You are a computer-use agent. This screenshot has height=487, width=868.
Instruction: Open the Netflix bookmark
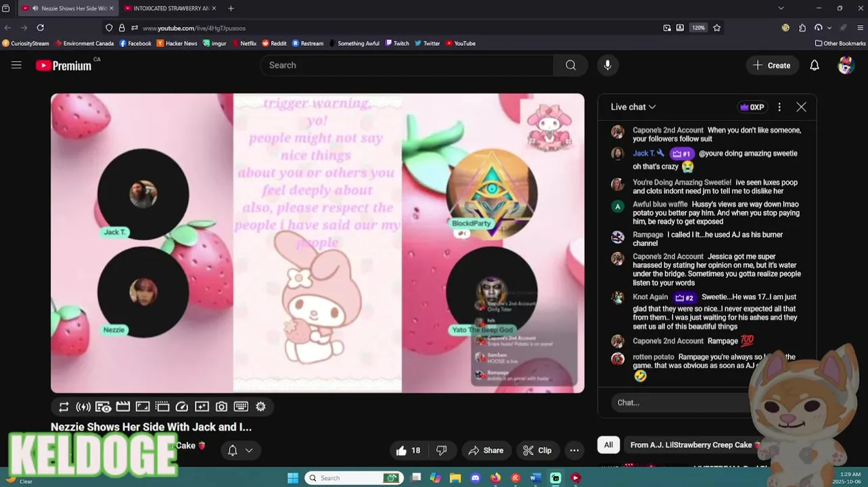244,43
